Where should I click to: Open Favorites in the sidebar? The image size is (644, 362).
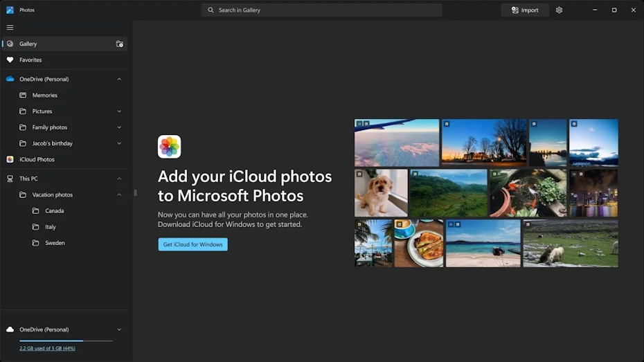64,60
